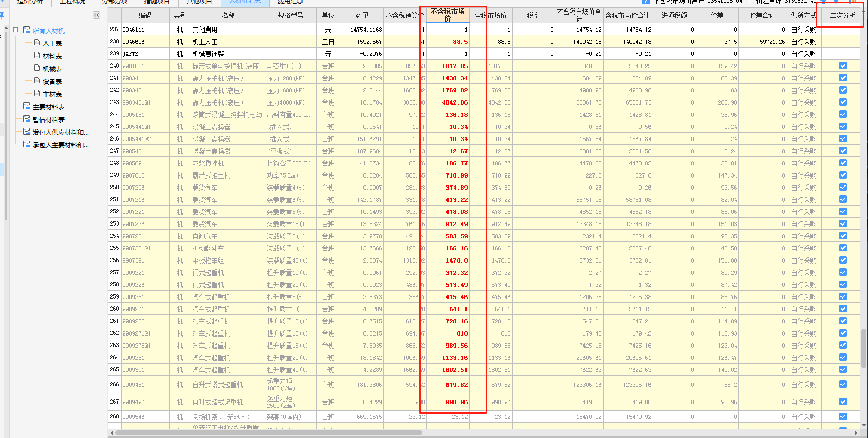Viewport: 868px width, 438px height.
Task: Click the document icon beside 机械表
Action: pos(37,68)
